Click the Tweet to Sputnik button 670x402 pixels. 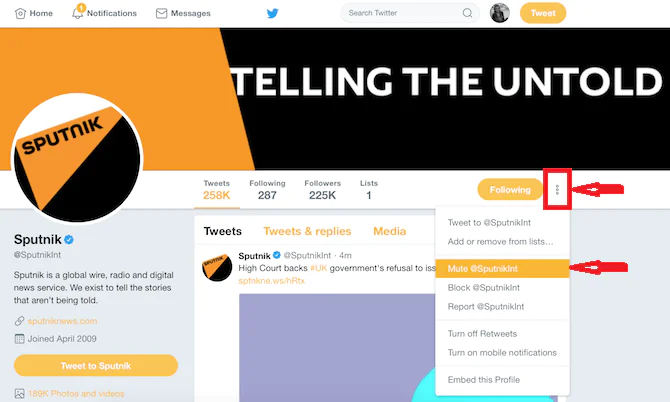tap(96, 365)
